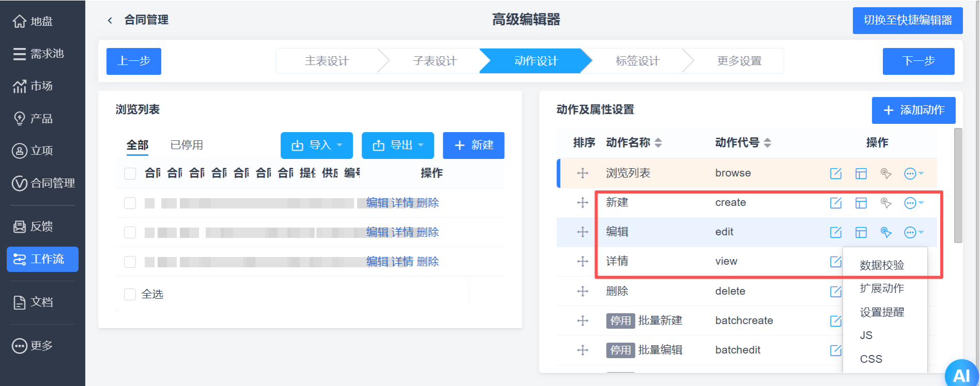Viewport: 980px width, 386px height.
Task: Open 工作流 in sidebar
Action: click(x=42, y=259)
